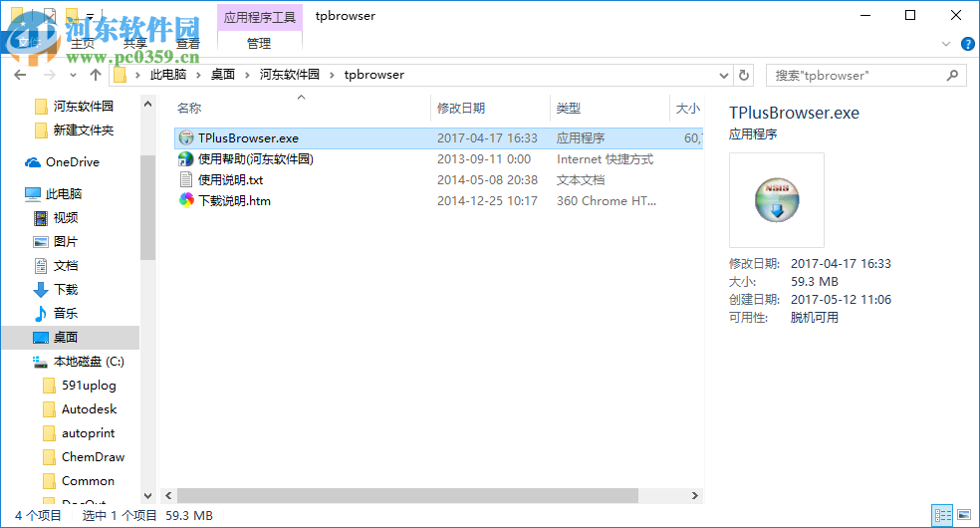The width and height of the screenshot is (980, 528).
Task: Expand breadcrumb arrow after 河东软件园
Action: pos(332,75)
